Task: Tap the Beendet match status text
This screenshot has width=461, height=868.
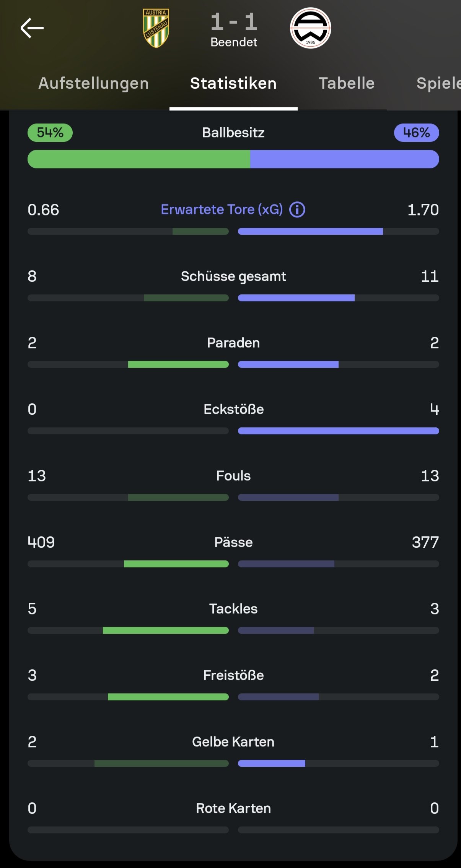Action: coord(234,42)
